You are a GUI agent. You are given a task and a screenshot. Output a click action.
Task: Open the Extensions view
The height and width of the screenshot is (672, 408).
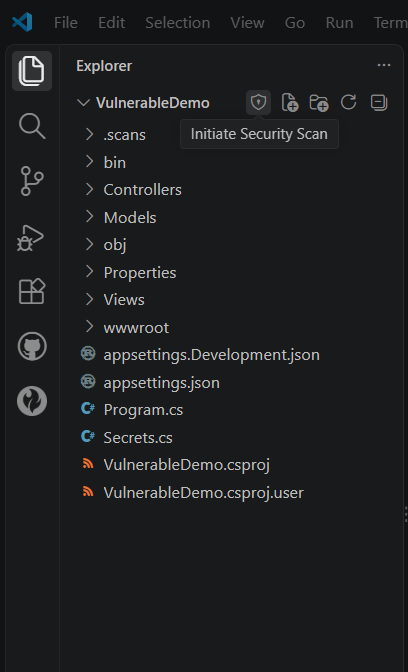tap(32, 291)
